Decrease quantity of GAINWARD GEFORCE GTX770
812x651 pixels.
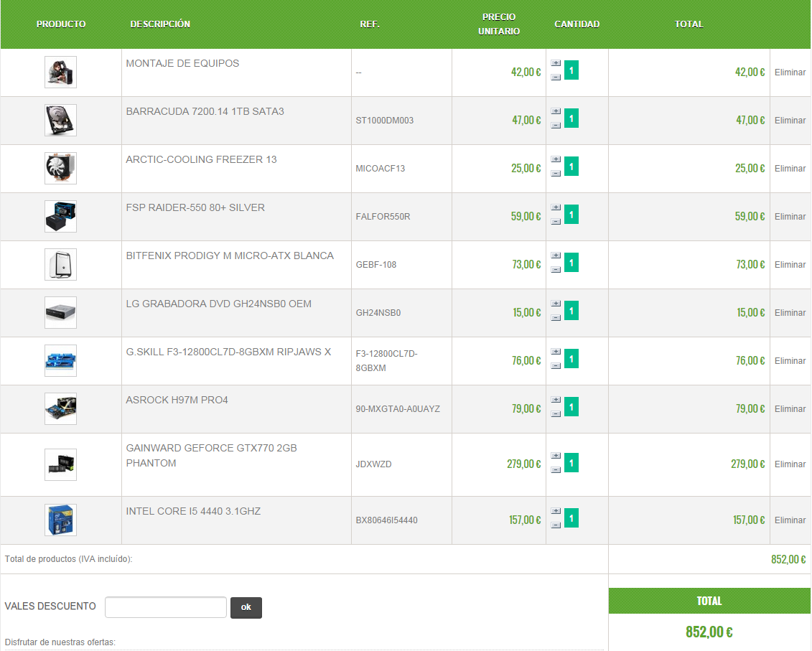coord(556,470)
